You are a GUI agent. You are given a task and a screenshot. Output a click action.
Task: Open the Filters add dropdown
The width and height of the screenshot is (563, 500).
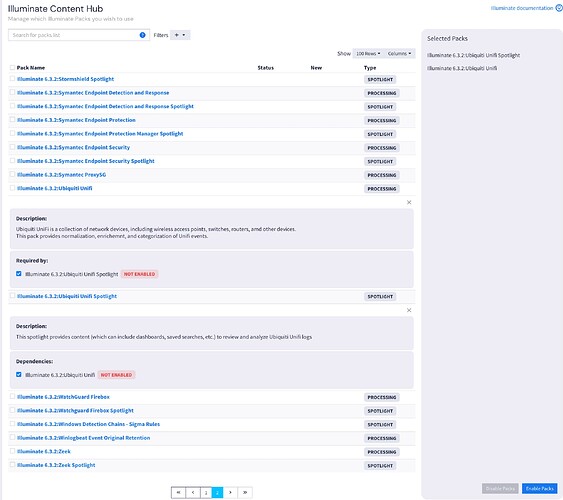(180, 35)
